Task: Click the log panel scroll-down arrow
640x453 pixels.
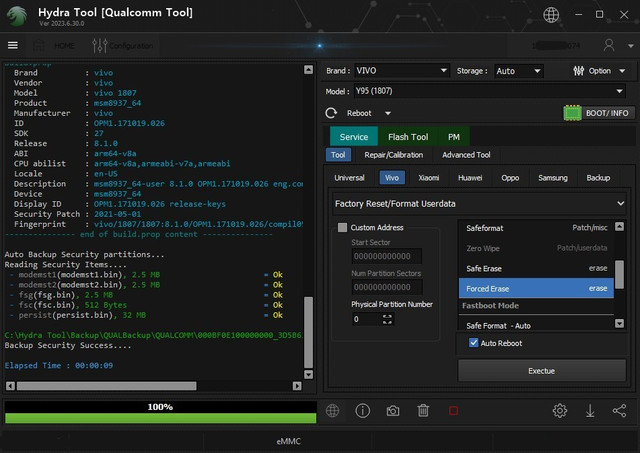Action: coord(309,374)
